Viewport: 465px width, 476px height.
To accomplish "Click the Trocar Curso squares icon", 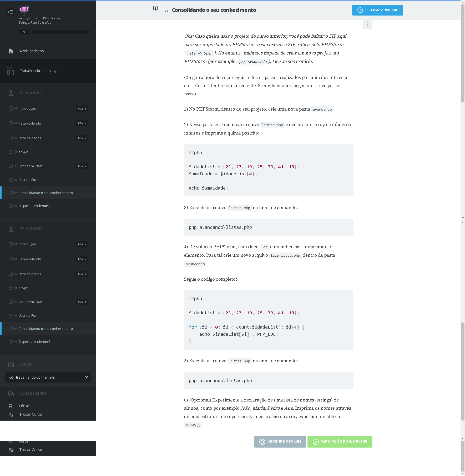I will (11, 414).
